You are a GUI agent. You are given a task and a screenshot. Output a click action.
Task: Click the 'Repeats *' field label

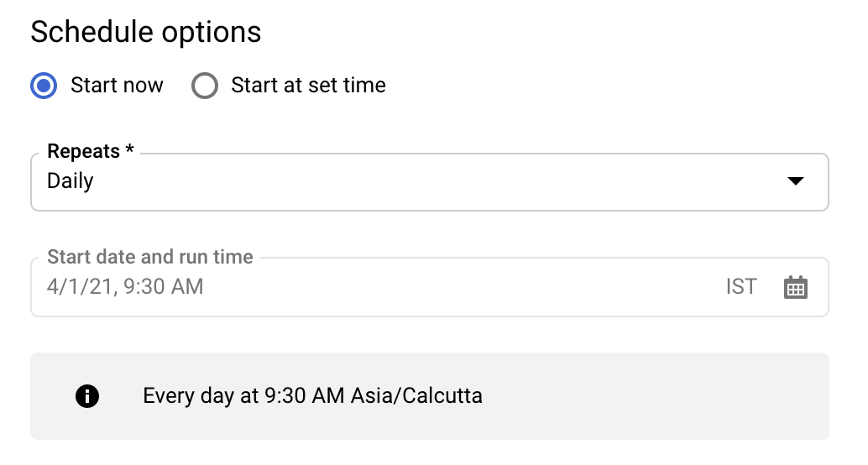91,152
